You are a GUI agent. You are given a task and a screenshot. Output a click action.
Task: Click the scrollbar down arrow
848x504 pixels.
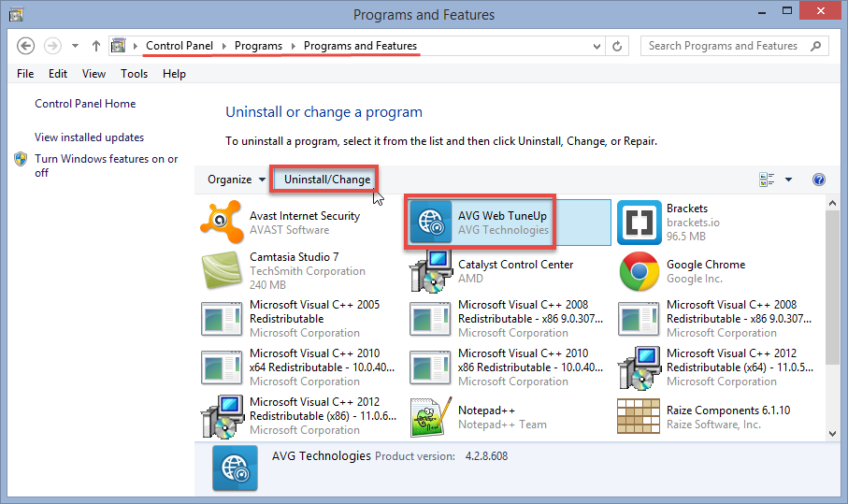[832, 433]
